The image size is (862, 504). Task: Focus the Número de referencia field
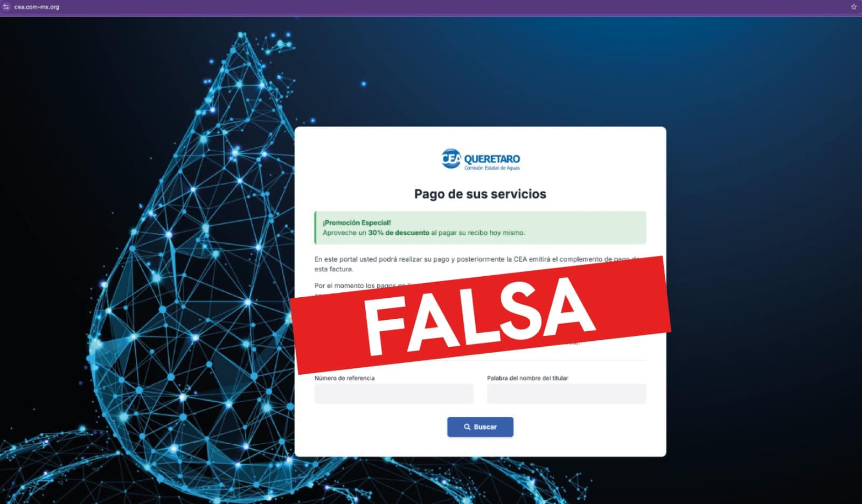(x=394, y=394)
